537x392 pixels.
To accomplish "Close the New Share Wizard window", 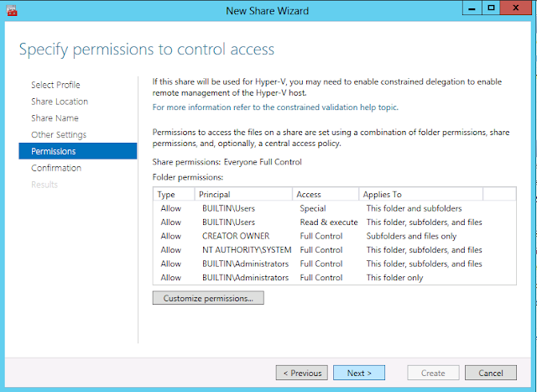I will 515,8.
